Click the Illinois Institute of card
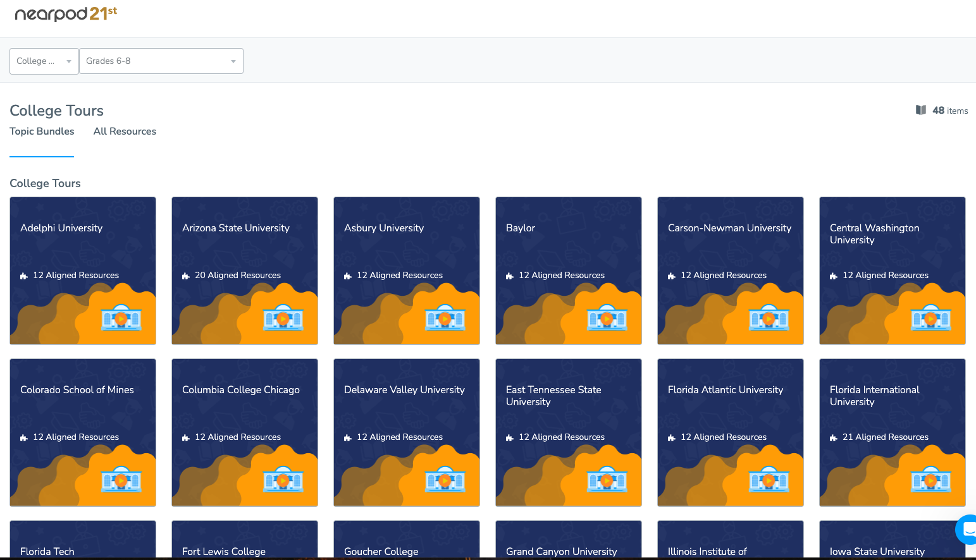Screen dimensions: 976x560 (x=731, y=539)
